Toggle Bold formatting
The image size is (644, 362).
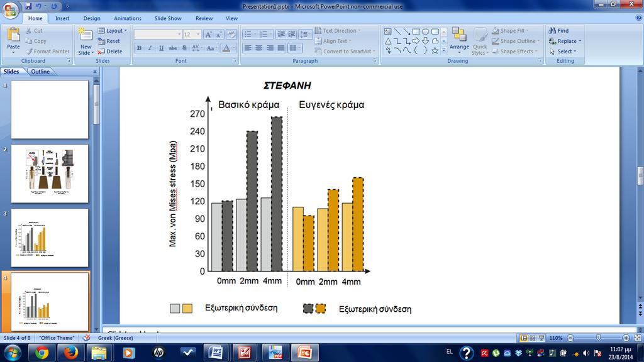point(139,48)
